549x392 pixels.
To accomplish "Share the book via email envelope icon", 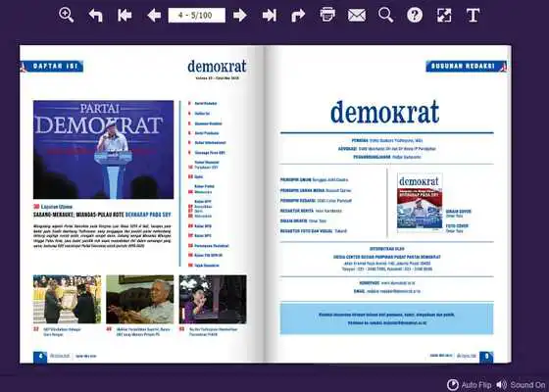I will click(x=357, y=16).
